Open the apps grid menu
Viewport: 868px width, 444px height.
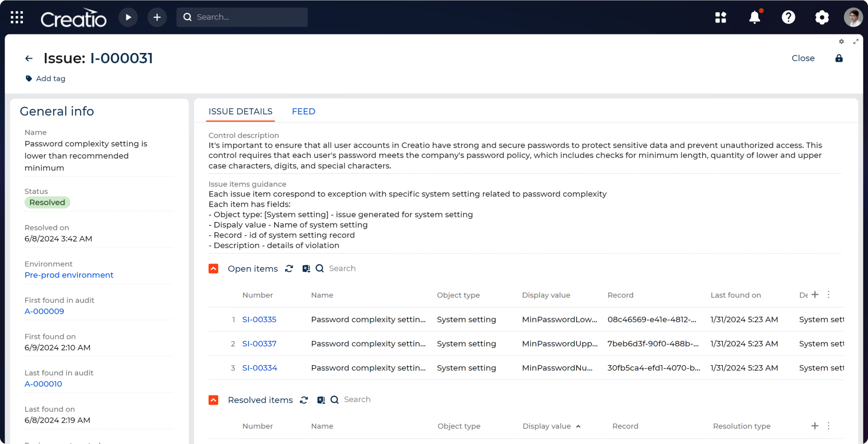coord(17,17)
